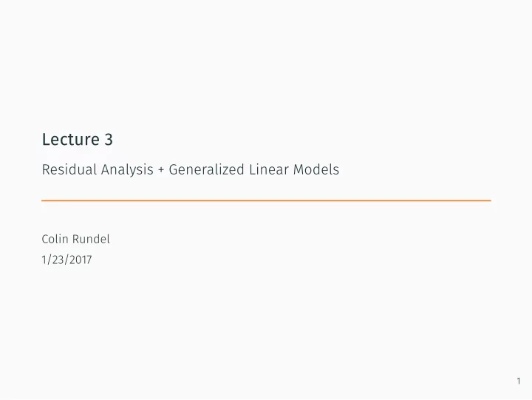
Task: Click the phrase "Residual Analysis"
Action: click(x=98, y=170)
